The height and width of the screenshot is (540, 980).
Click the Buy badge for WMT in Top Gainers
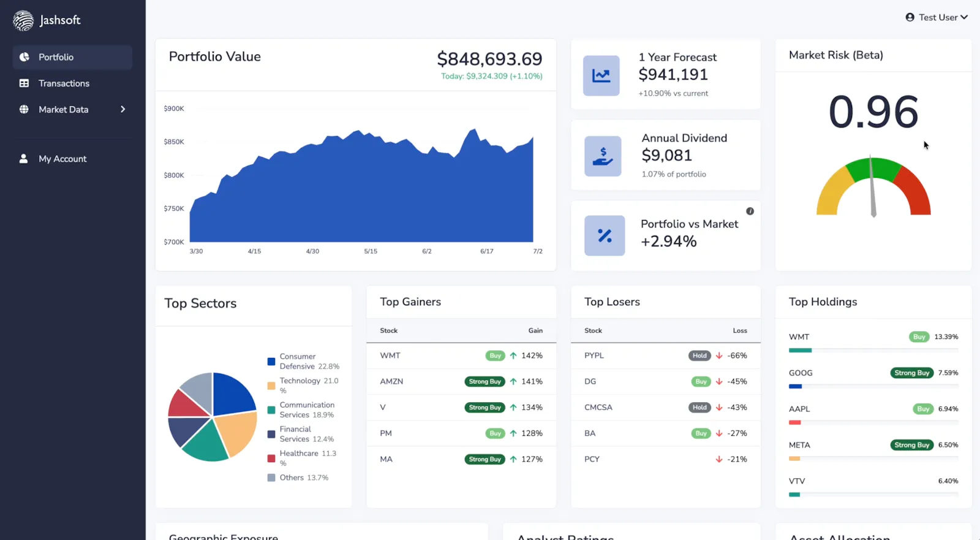point(495,356)
